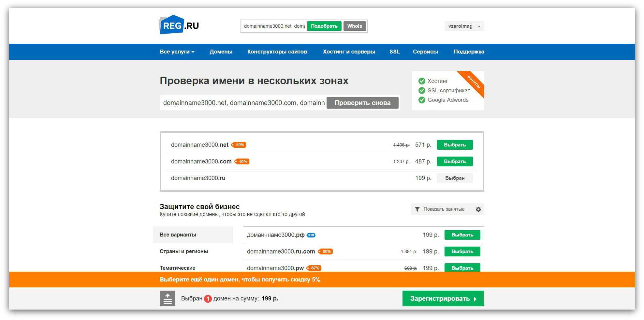
Task: Click the IDN badge next to .рф domain
Action: tap(311, 235)
